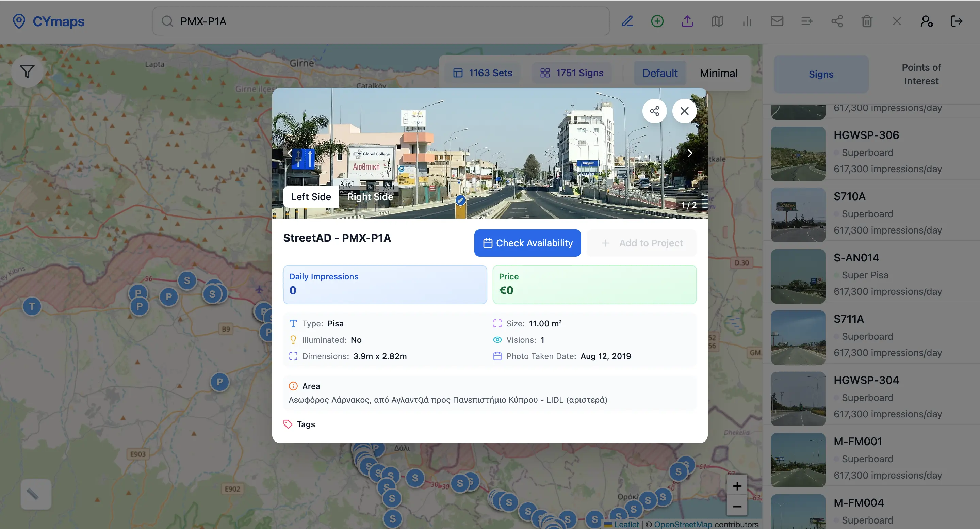The width and height of the screenshot is (980, 529).
Task: Click the trash delete icon in toolbar
Action: tap(867, 21)
